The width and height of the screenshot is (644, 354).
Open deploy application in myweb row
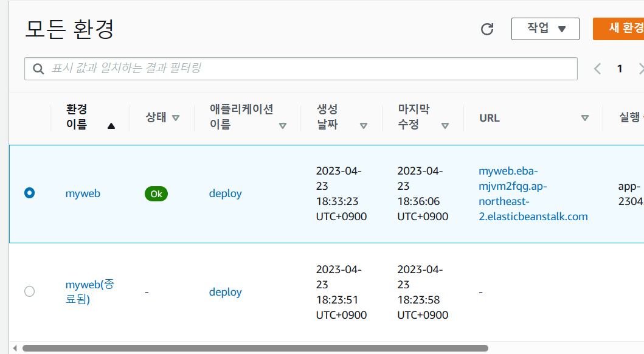point(225,193)
